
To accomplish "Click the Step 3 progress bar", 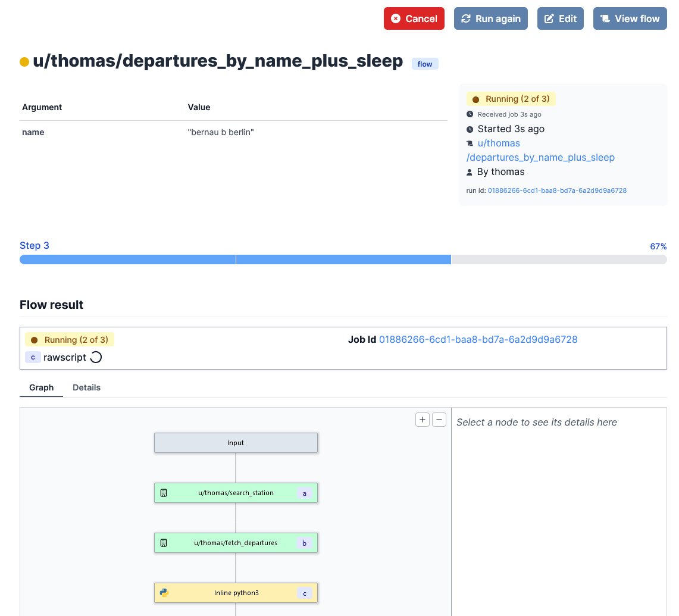I will (x=343, y=259).
